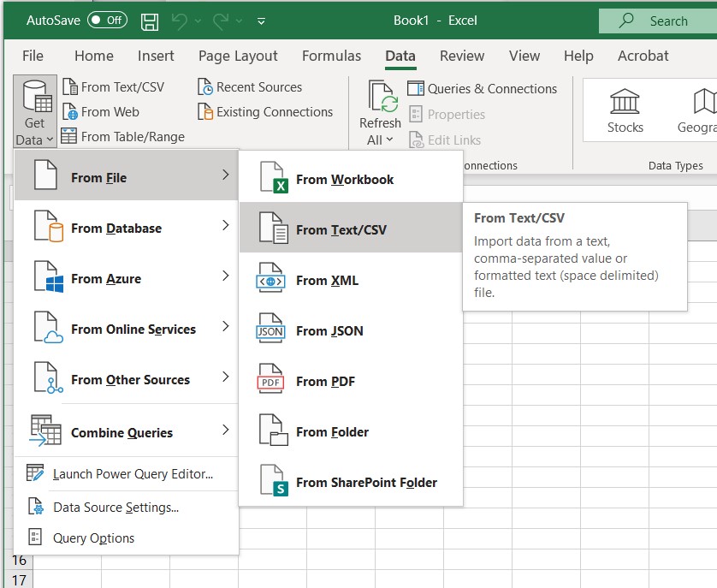Click the Save disk icon
The width and height of the screenshot is (717, 588).
click(150, 21)
